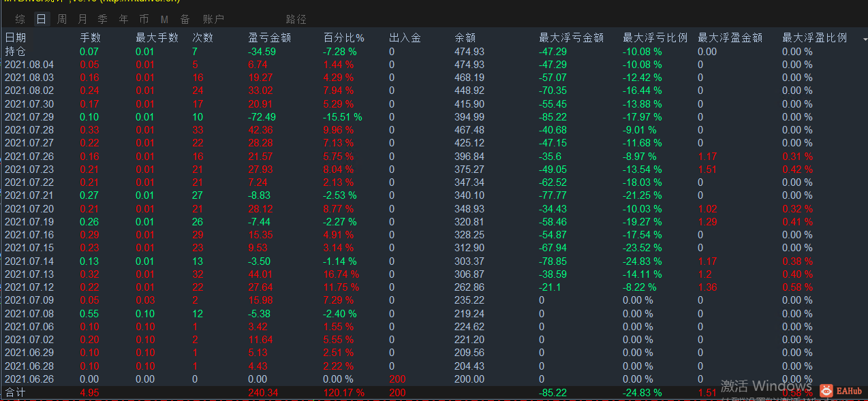
Task: Click the 4.95 total lots cell
Action: pos(89,393)
